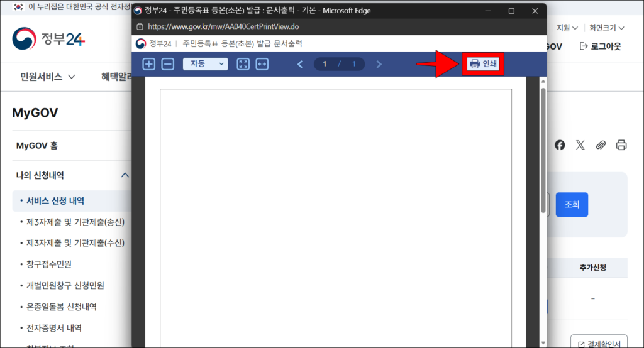Viewport: 644px width, 348px height.
Task: Click the printer icon on the page
Action: tap(621, 145)
